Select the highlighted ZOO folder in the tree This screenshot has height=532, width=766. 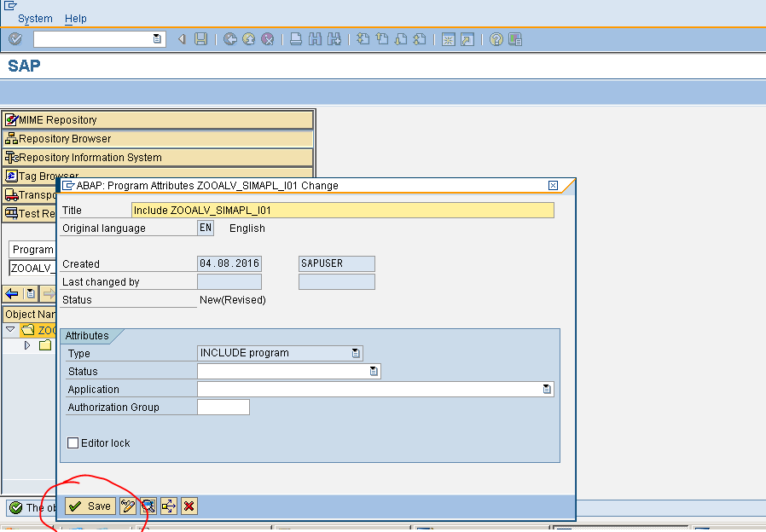[x=38, y=330]
